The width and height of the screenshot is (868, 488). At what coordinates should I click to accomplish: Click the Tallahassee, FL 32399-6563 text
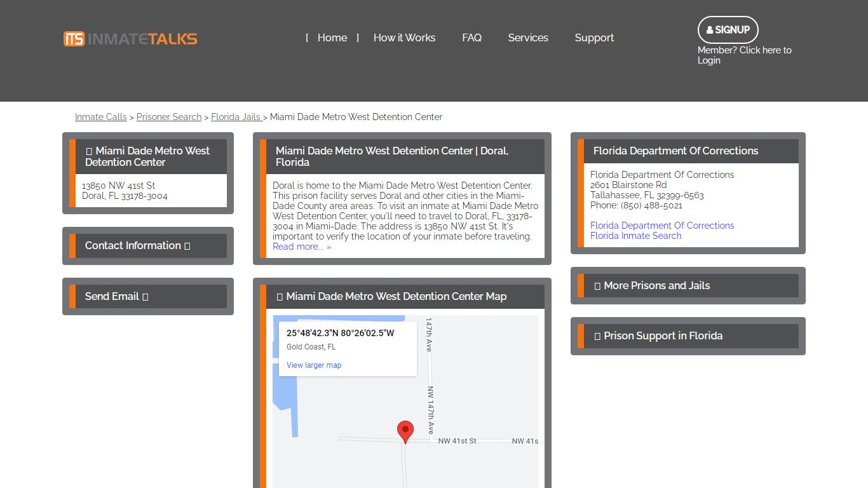(x=647, y=195)
